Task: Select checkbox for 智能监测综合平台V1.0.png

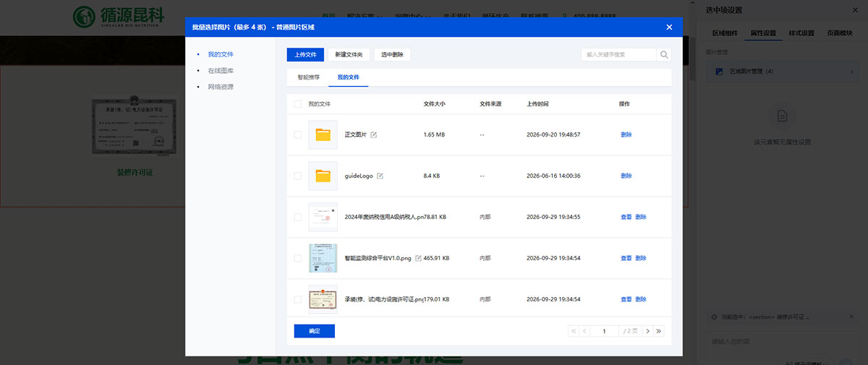Action: [298, 258]
